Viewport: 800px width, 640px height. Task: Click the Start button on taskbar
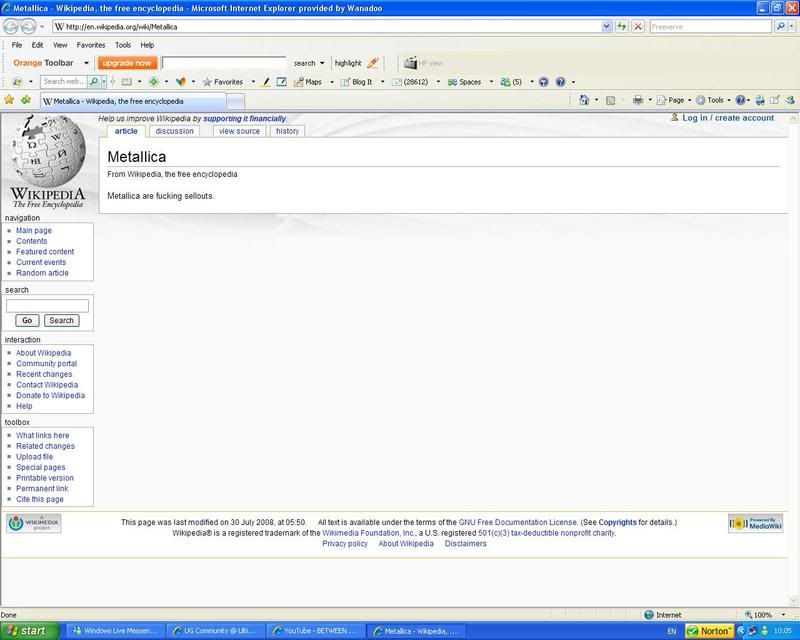point(30,631)
